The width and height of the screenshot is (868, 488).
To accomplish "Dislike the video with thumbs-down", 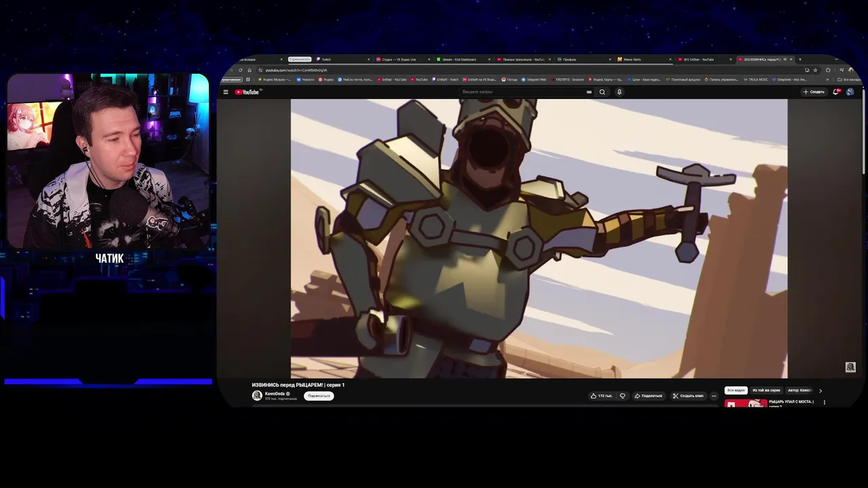I will pos(623,396).
